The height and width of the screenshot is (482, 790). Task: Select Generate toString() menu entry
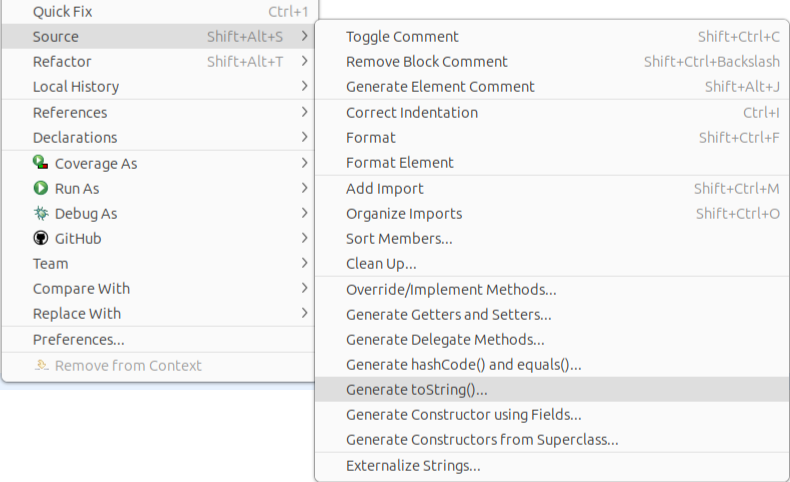tap(417, 390)
